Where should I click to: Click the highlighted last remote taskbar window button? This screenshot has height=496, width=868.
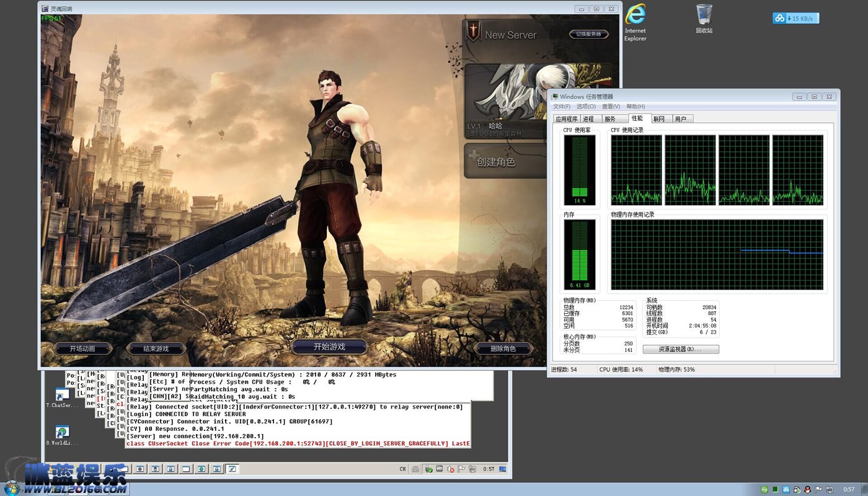231,469
